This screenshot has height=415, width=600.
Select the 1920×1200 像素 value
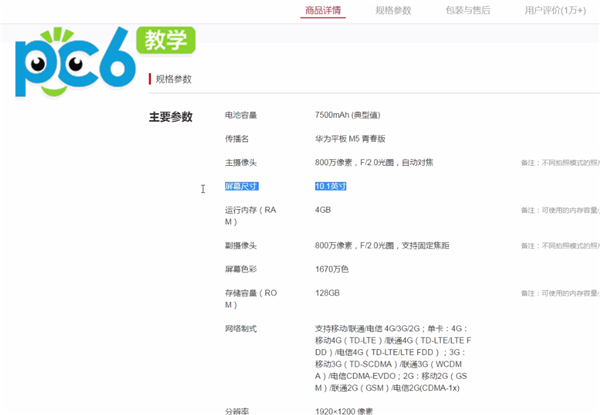click(x=344, y=411)
